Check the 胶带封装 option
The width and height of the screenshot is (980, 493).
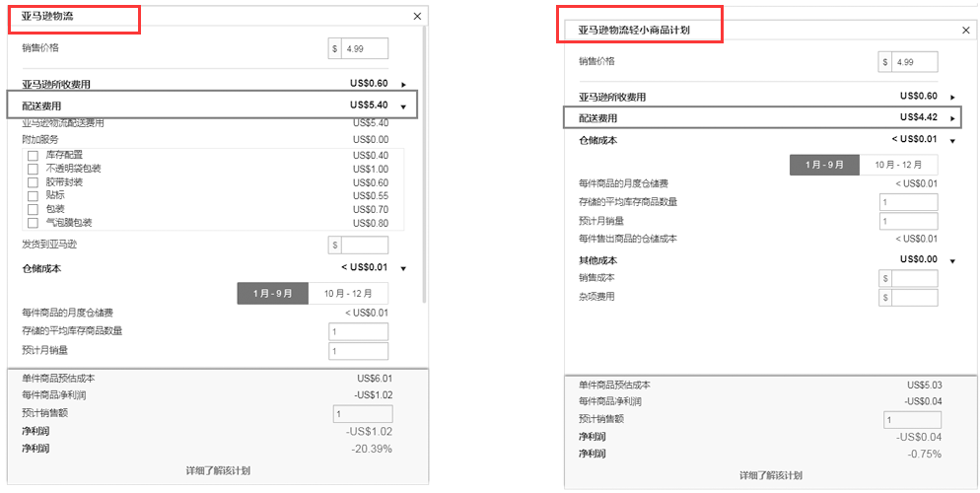tap(34, 183)
